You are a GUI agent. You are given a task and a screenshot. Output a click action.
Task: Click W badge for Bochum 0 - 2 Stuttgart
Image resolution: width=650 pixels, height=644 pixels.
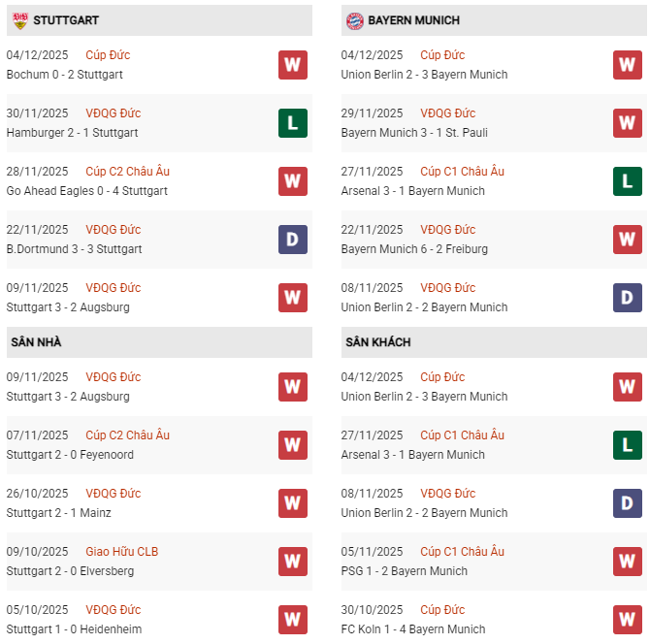click(x=292, y=65)
